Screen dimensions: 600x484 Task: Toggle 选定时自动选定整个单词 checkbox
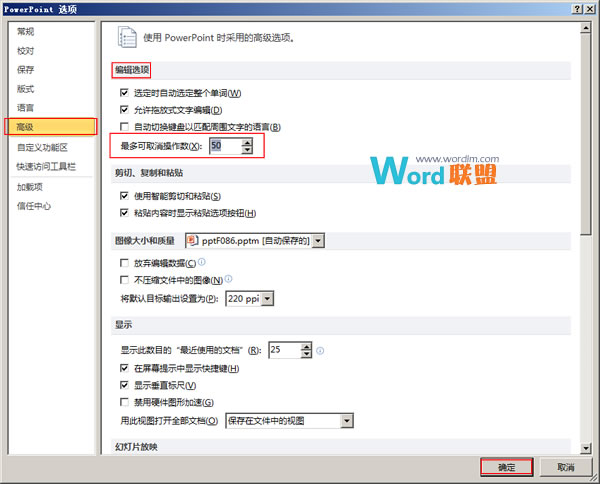[x=124, y=93]
